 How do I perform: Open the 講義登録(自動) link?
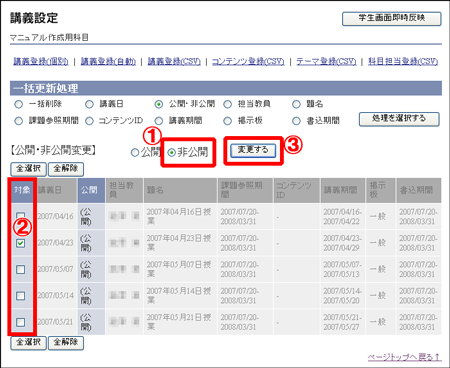108,61
